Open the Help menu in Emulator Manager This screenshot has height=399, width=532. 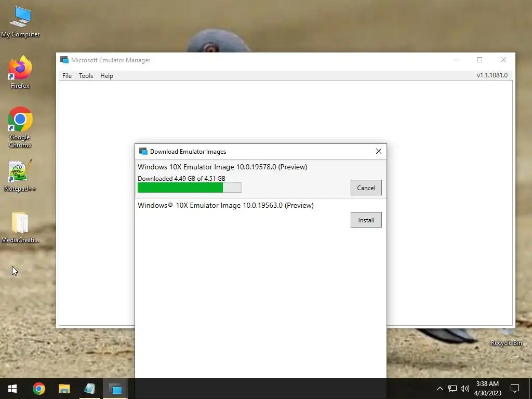[107, 76]
